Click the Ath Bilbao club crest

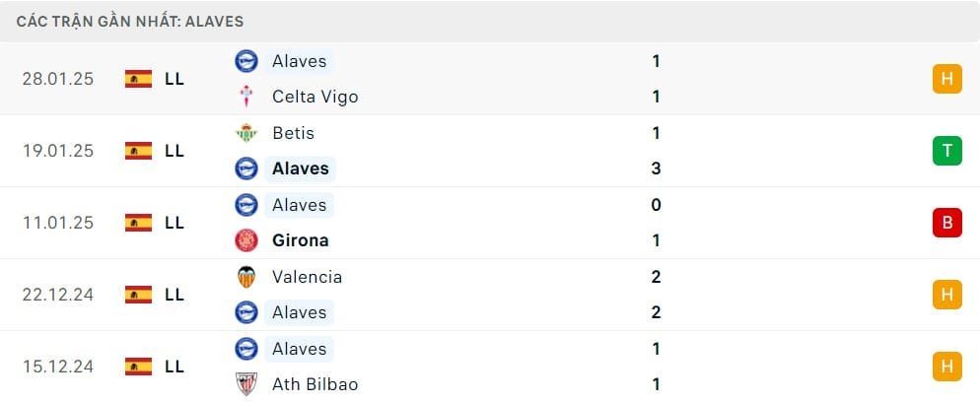[x=245, y=384]
